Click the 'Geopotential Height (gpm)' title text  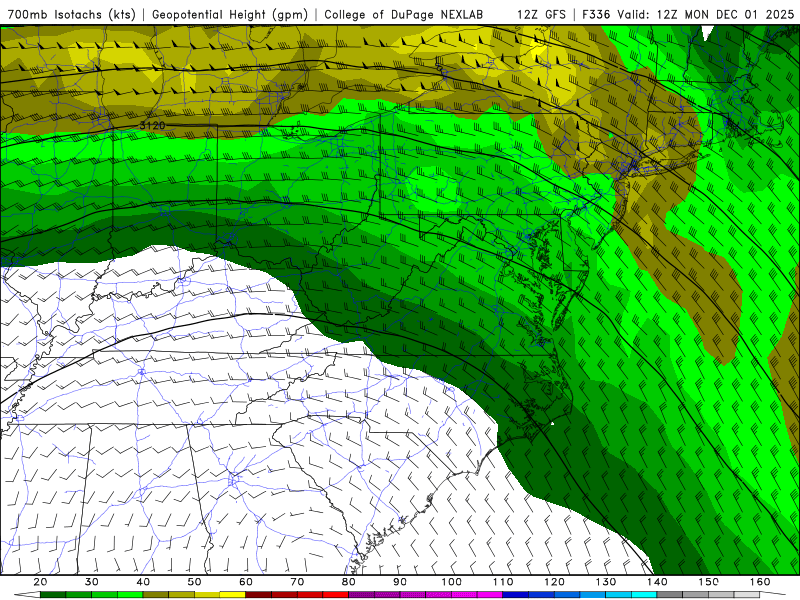(230, 14)
